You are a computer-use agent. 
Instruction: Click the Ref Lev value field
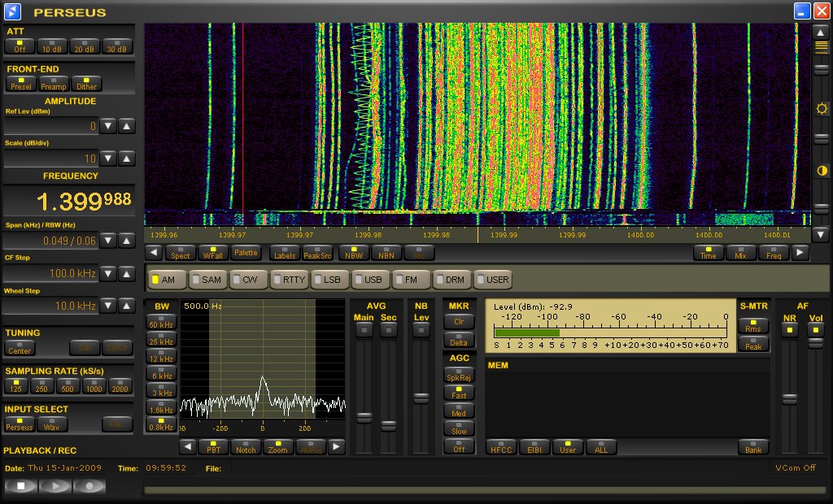point(51,126)
